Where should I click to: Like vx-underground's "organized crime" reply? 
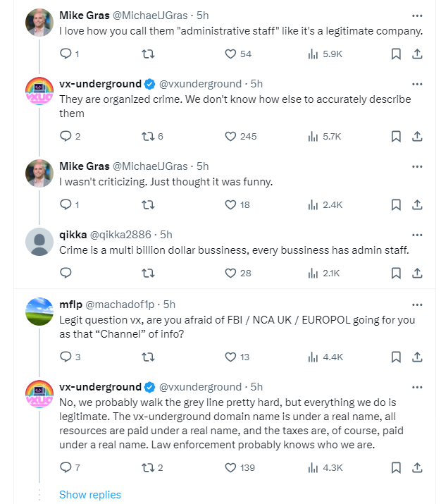pos(230,136)
